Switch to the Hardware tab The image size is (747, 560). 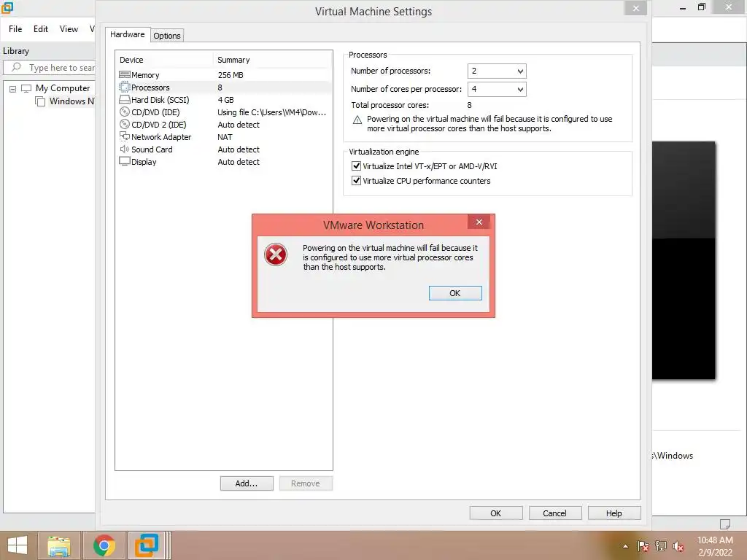click(127, 34)
